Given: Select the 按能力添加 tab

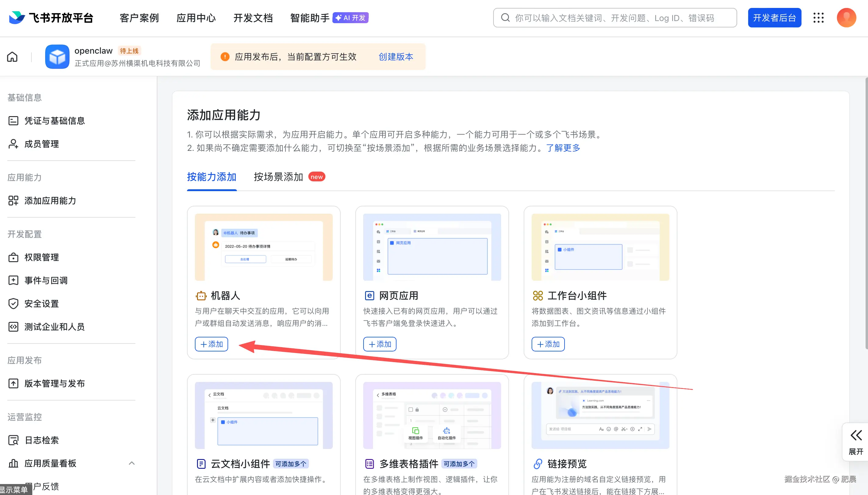Looking at the screenshot, I should click(212, 177).
